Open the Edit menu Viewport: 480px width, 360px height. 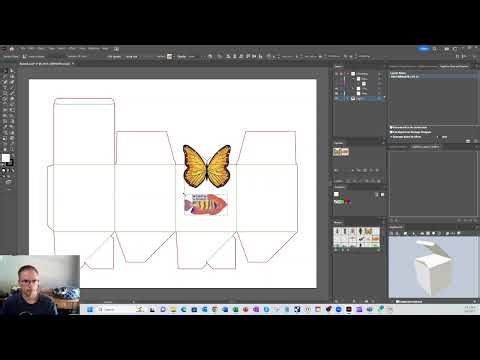pyautogui.click(x=31, y=49)
